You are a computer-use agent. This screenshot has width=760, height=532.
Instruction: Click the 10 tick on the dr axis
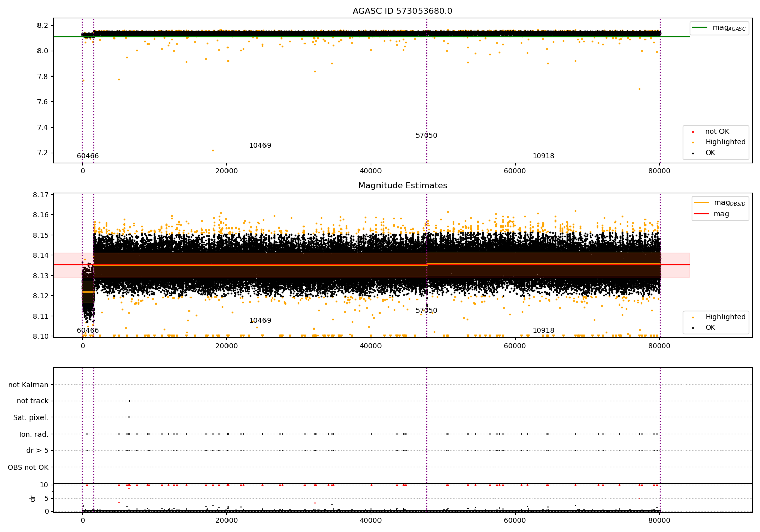44,485
